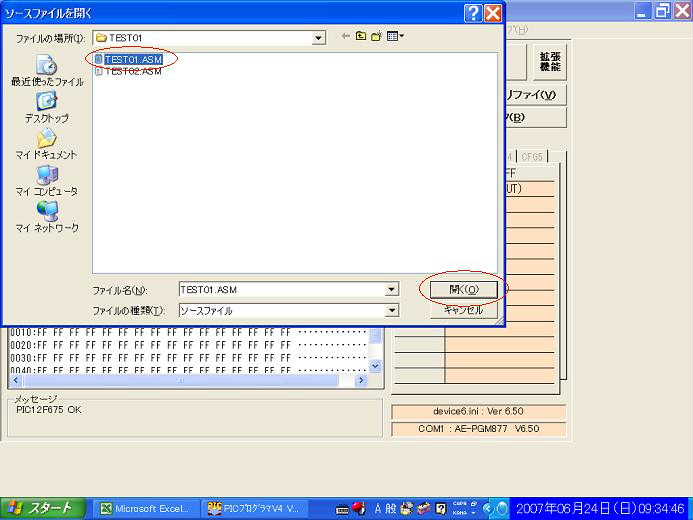Open the view menu icon
This screenshot has height=520, width=693.
click(395, 37)
